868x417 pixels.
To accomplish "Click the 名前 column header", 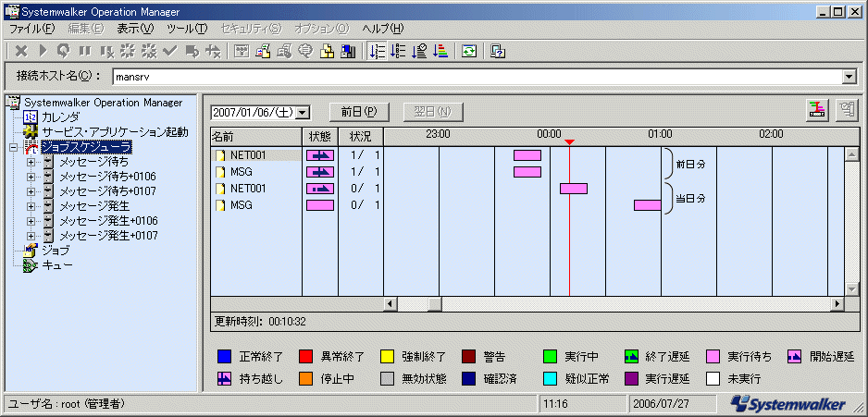I will point(256,136).
